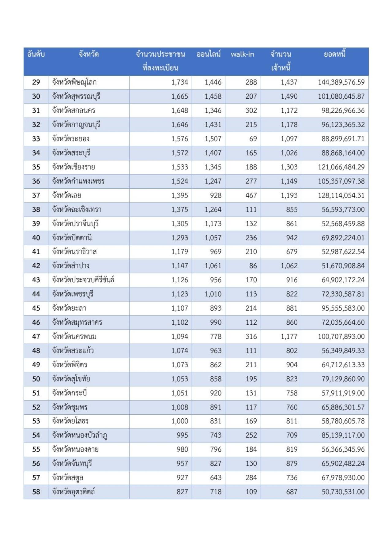This screenshot has width=392, height=554.
Task: Click the จังหวัดเชียงราย row name
Action: (73, 167)
